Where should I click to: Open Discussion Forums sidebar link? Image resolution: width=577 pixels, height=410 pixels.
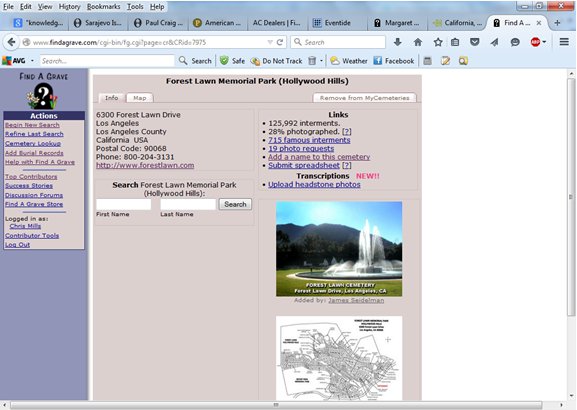[34, 195]
